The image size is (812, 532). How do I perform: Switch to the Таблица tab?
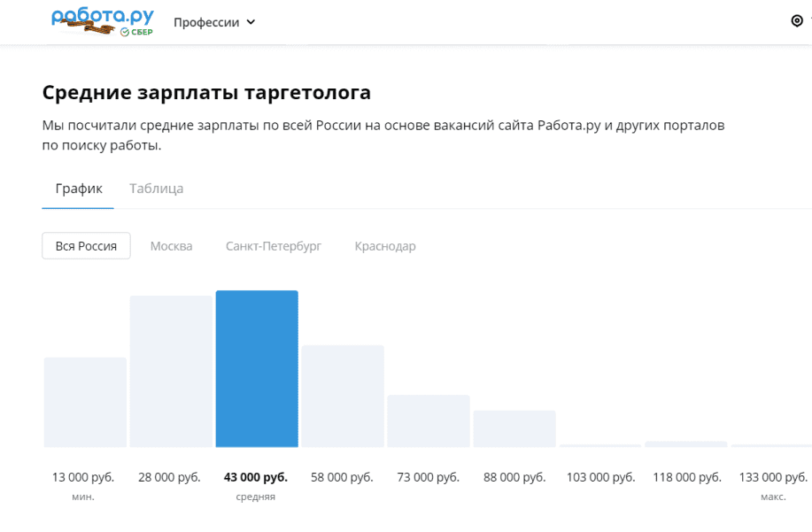tap(156, 189)
